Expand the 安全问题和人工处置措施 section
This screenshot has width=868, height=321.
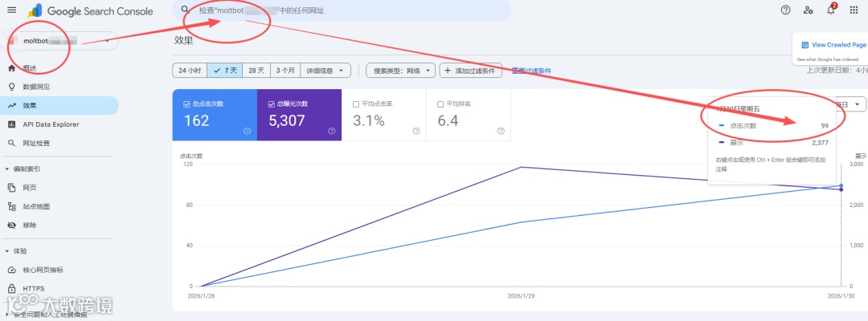(6, 315)
